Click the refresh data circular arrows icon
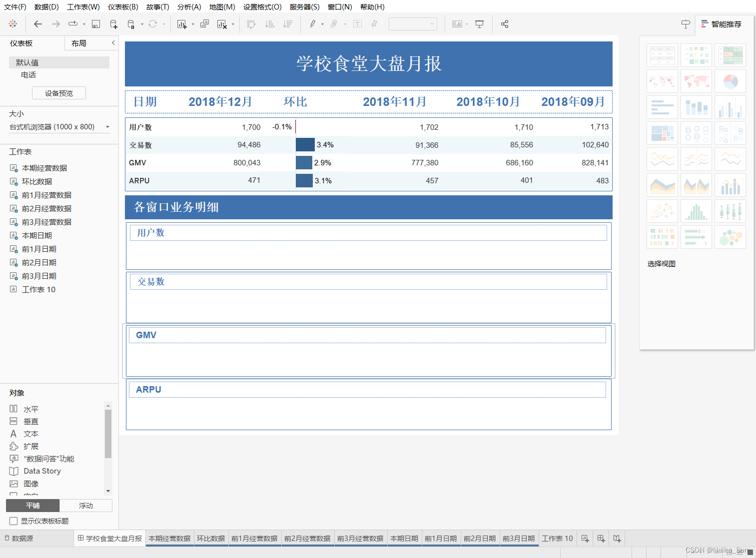This screenshot has width=756, height=558. 153,24
